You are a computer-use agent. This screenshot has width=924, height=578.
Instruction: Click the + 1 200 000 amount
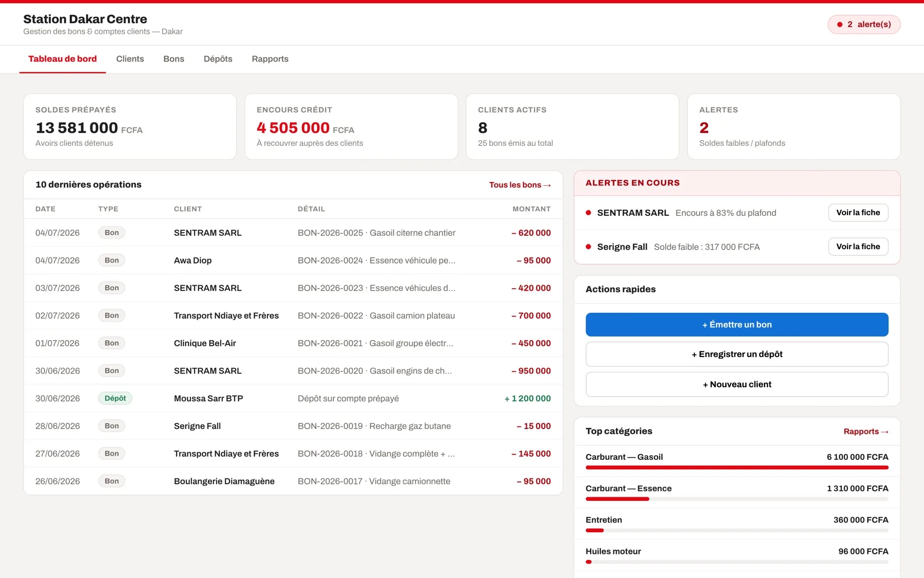pos(527,399)
